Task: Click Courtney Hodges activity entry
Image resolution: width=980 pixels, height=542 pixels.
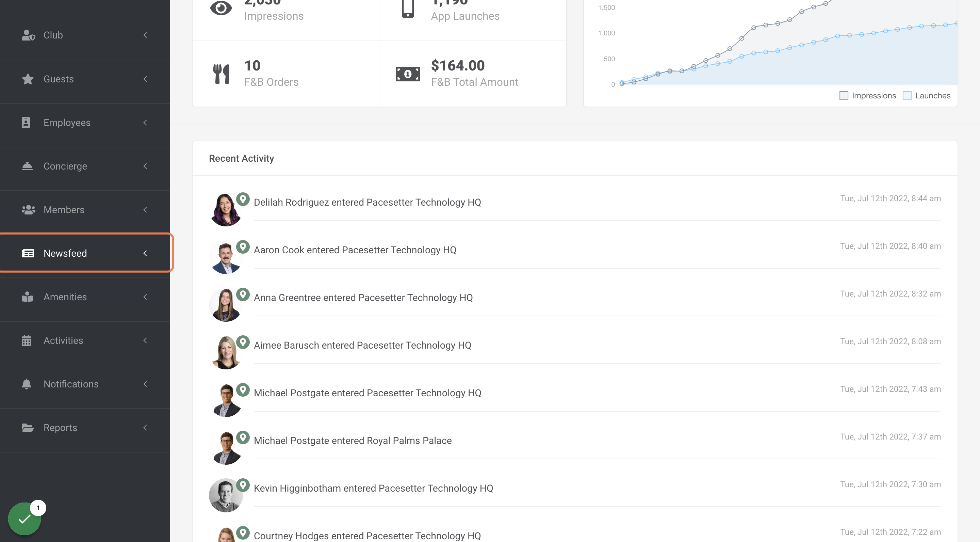Action: coord(367,536)
